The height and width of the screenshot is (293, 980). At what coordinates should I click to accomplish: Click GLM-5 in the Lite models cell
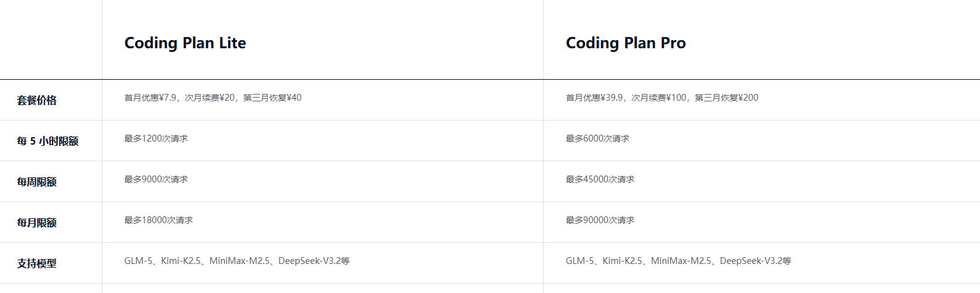coord(138,261)
